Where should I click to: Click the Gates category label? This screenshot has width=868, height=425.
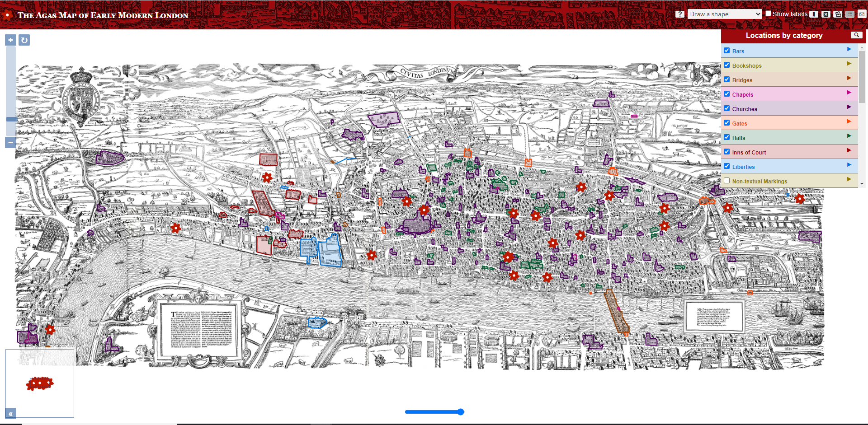click(x=740, y=124)
